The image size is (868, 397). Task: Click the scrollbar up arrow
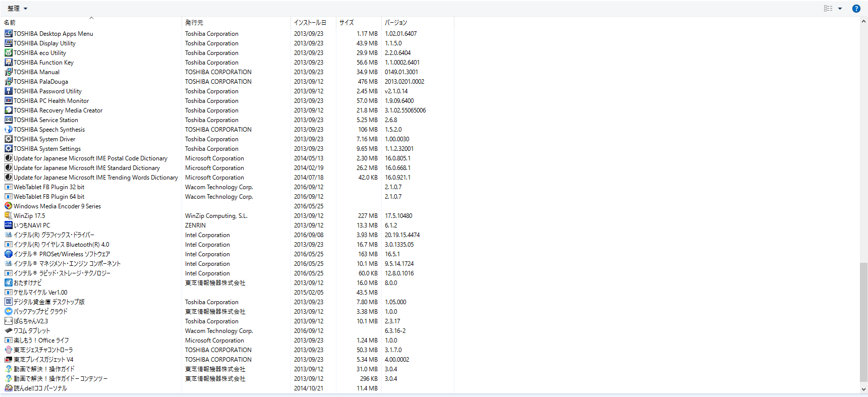pos(864,22)
